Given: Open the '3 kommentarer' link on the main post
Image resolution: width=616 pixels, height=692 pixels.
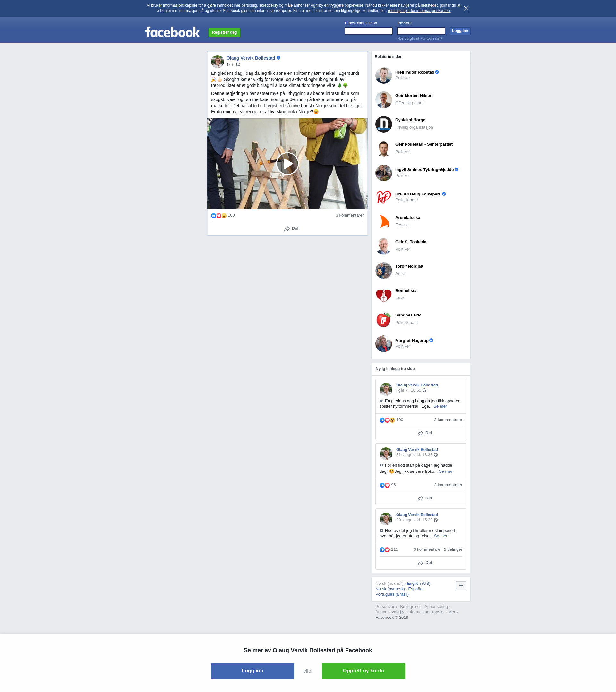Looking at the screenshot, I should (350, 215).
